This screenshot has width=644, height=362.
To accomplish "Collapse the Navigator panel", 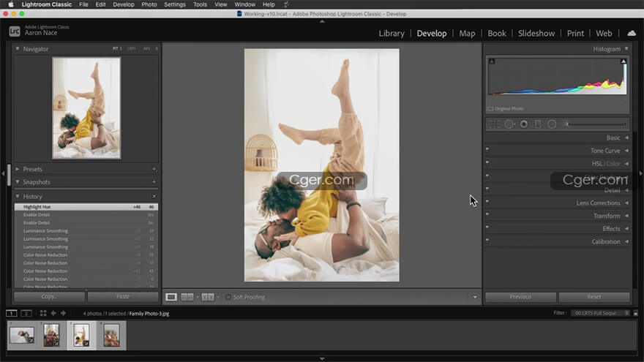I will coord(18,48).
